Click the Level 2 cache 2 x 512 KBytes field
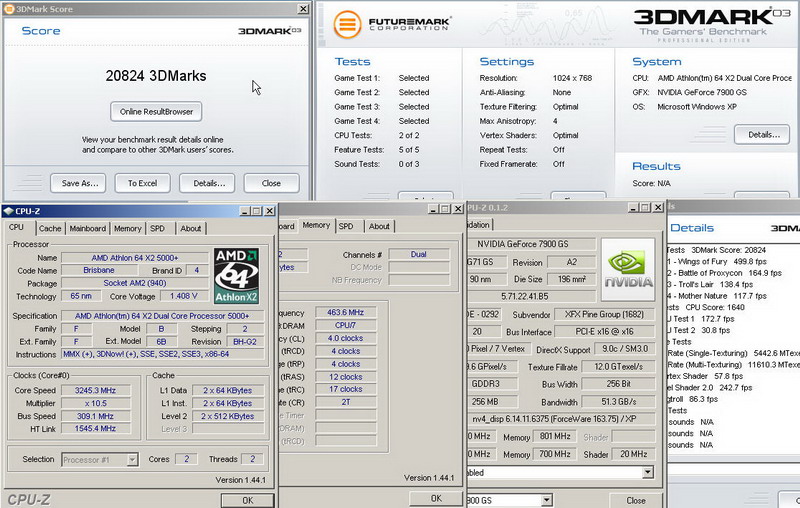This screenshot has height=508, width=800. (x=228, y=416)
